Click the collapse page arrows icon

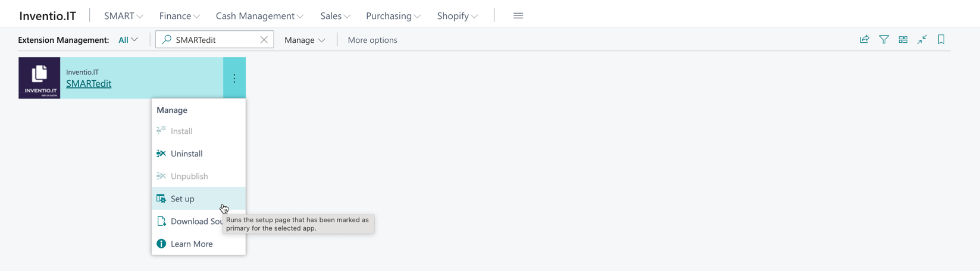(x=922, y=40)
